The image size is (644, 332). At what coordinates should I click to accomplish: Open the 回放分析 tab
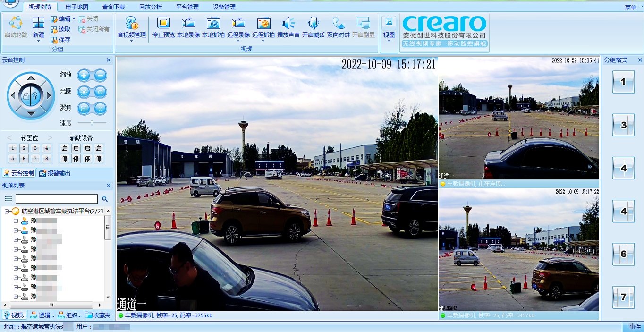pos(151,7)
